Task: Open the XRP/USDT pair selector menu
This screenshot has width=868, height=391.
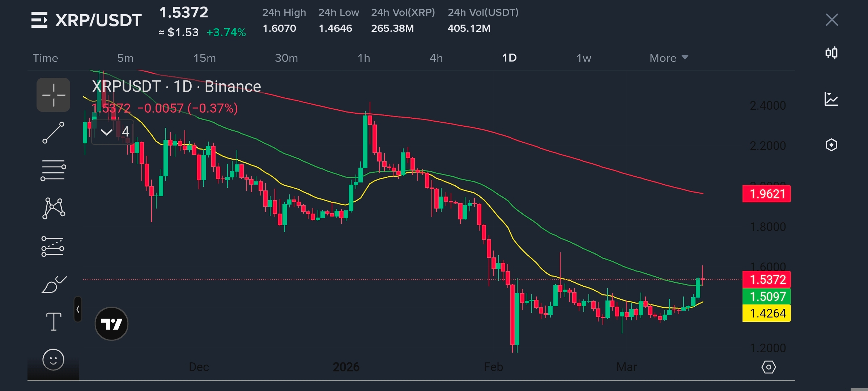Action: 86,20
